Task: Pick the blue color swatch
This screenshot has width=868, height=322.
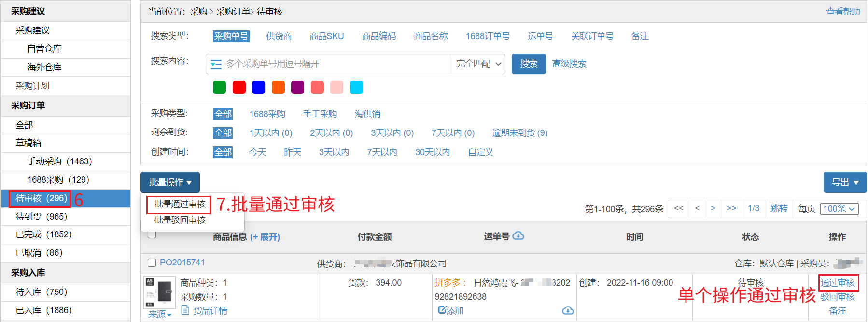Action: pos(259,87)
